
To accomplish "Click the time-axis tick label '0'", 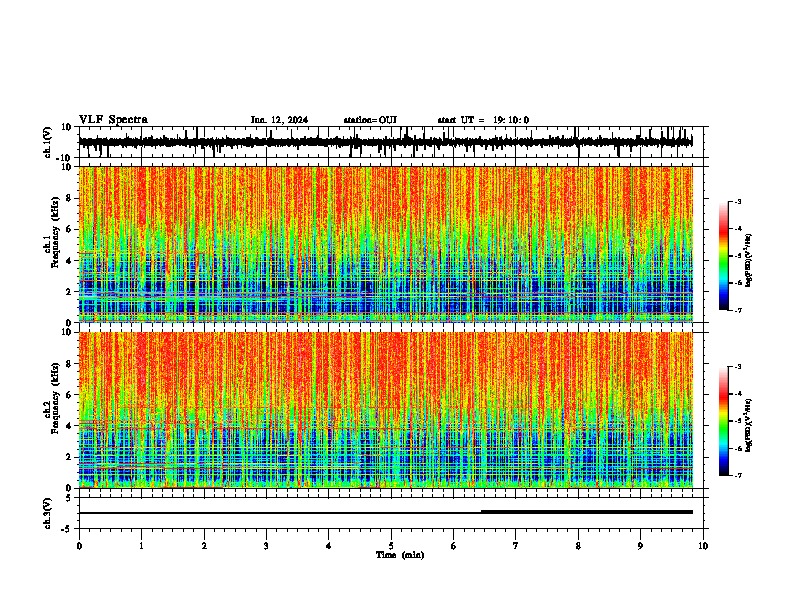I will (x=79, y=546).
